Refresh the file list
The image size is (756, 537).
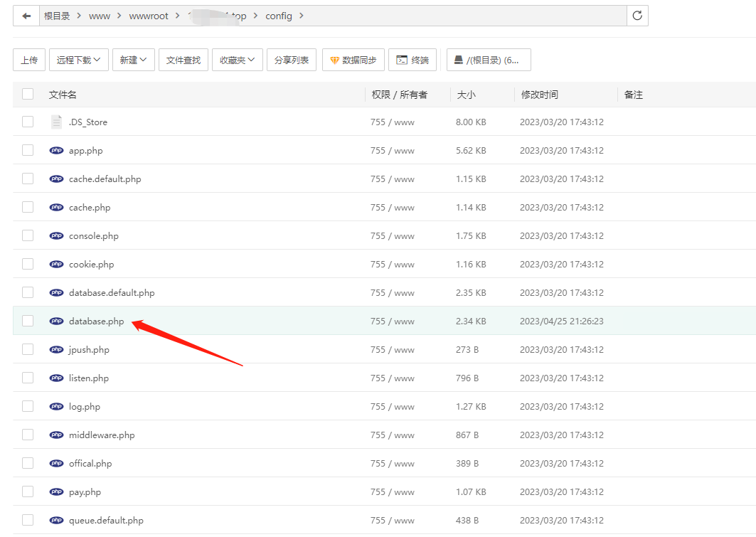point(637,16)
